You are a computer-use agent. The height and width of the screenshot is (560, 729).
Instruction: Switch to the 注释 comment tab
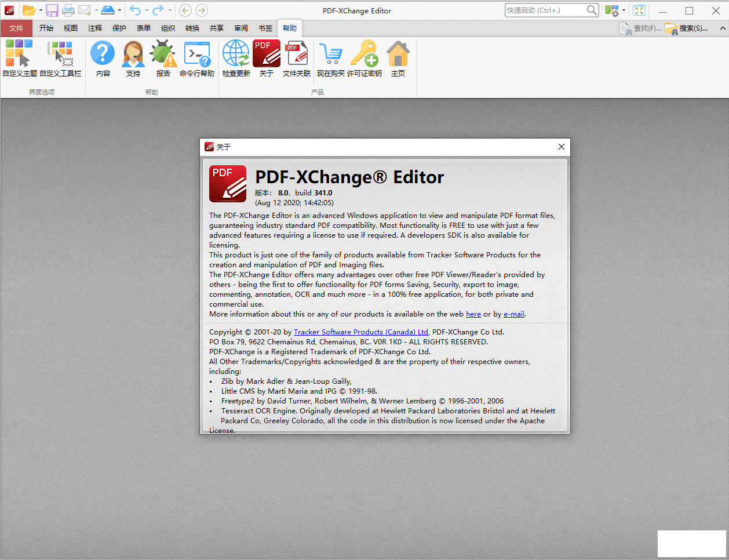click(95, 28)
